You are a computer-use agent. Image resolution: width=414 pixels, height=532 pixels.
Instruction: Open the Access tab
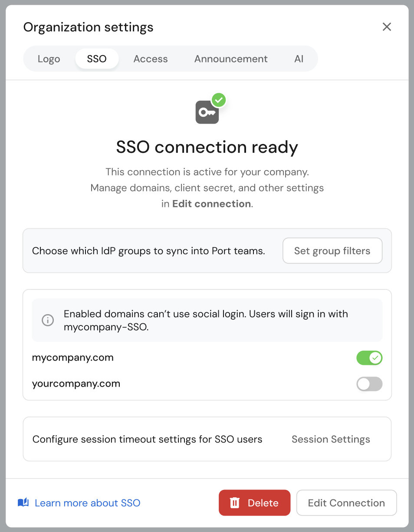(151, 59)
